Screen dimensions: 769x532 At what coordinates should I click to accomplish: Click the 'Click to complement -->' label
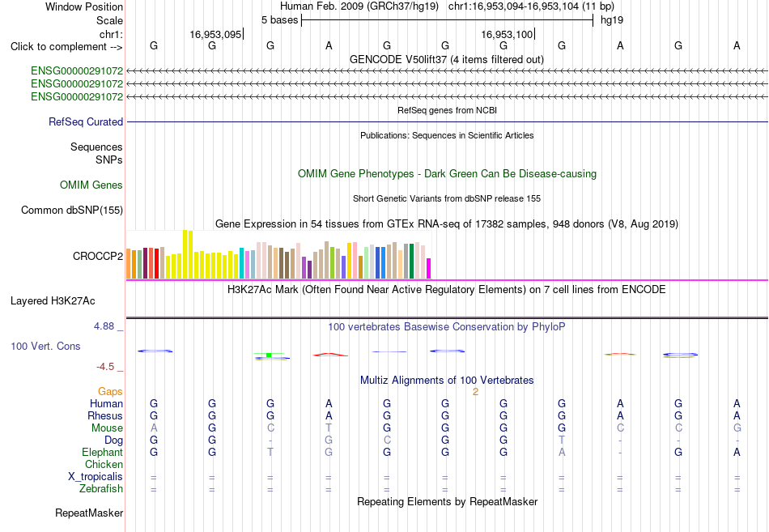[66, 47]
